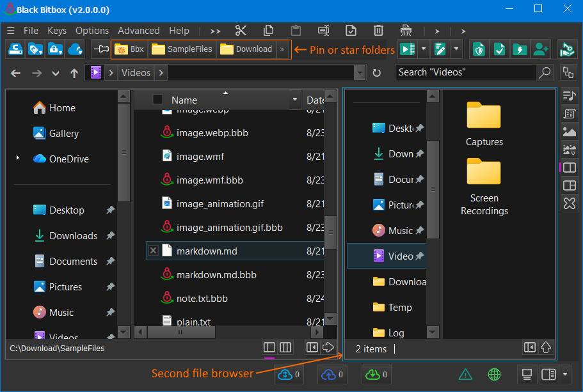583x392 pixels.
Task: Open the SampleFiles pinned folder
Action: pyautogui.click(x=182, y=49)
